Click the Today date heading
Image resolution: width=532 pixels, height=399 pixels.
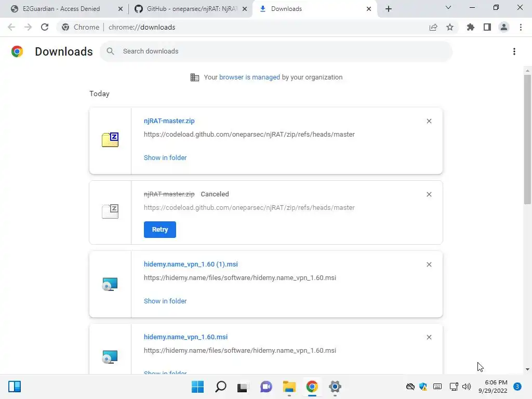click(99, 94)
